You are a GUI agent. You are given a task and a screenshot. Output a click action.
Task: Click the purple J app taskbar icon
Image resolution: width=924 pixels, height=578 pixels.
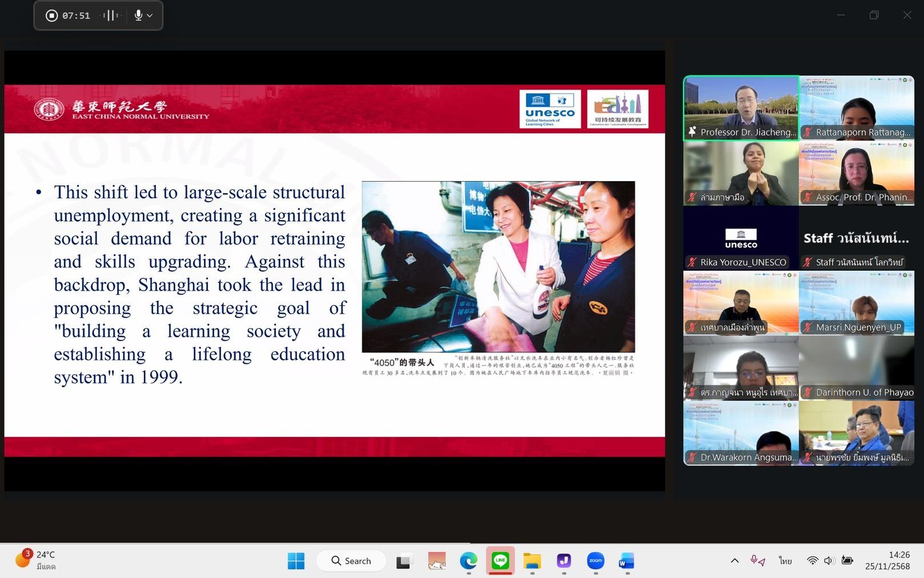point(564,561)
